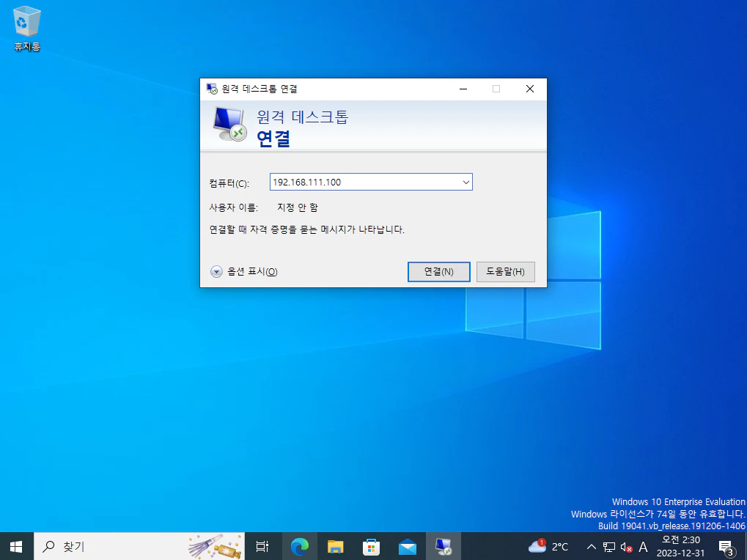Click the Remote Desktop monitor banner icon
The height and width of the screenshot is (560, 747).
click(229, 124)
